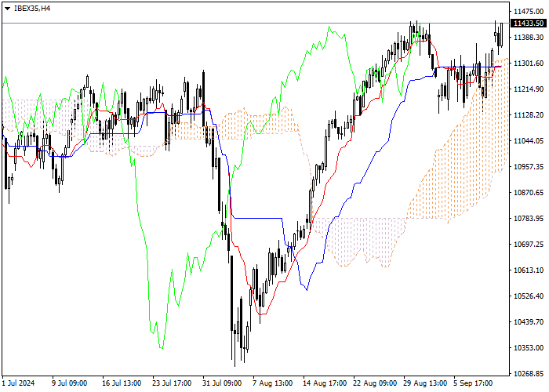Click the 31 Jul 09:00 time label
Viewport: 549px width, 392px height.
222,383
